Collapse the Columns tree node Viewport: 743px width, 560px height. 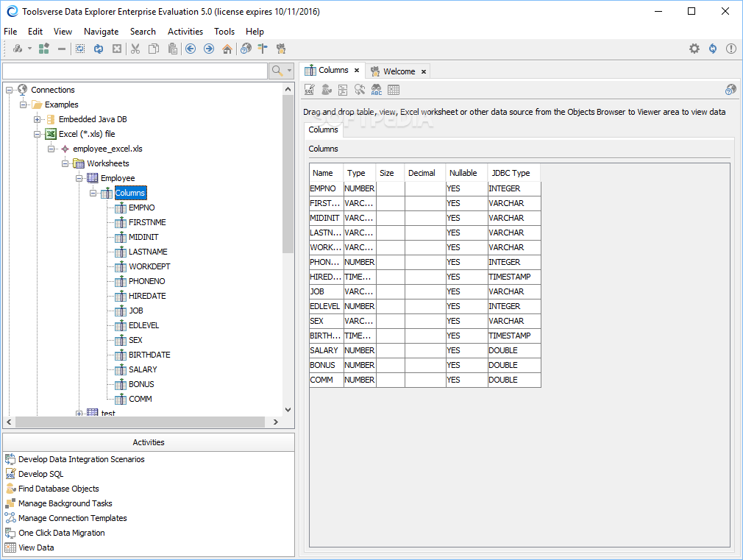tap(93, 193)
